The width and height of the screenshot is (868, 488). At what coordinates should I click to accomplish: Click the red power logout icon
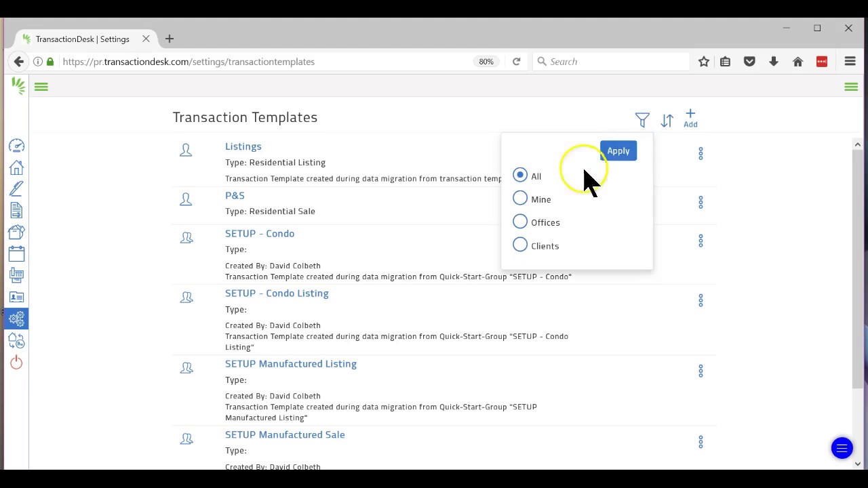coord(17,363)
